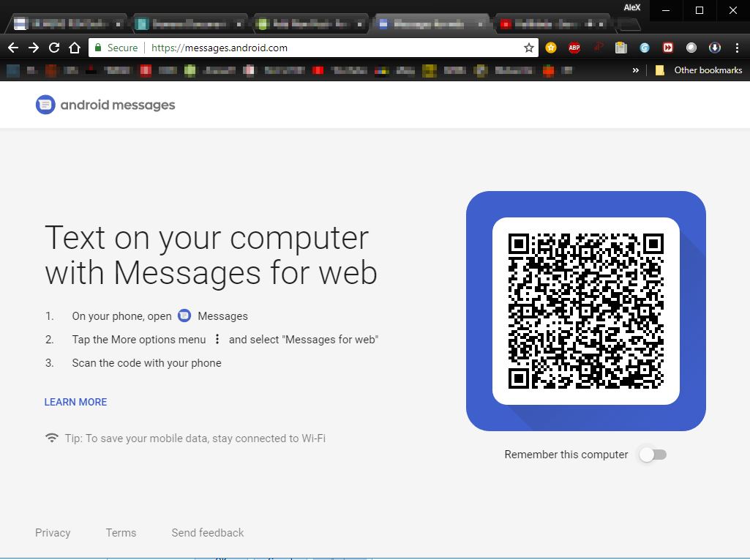Open the browser Home page
This screenshot has width=750, height=560.
click(x=75, y=48)
